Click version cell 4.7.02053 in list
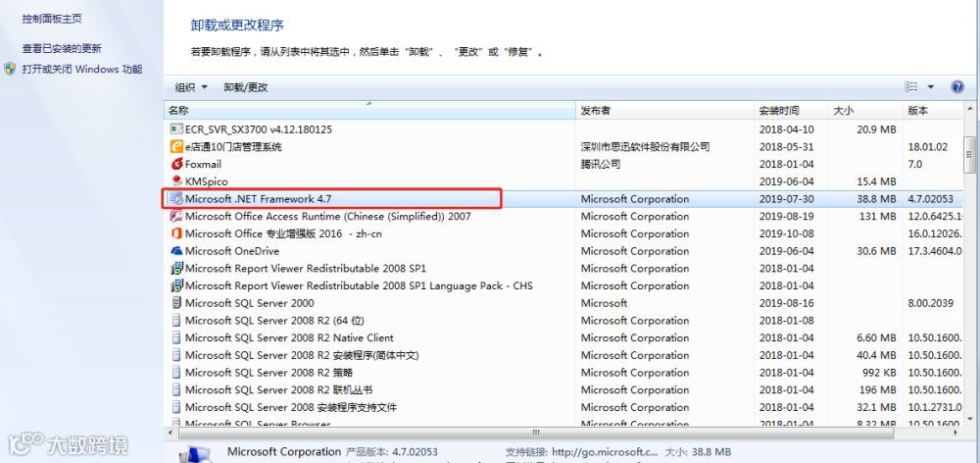This screenshot has height=463, width=980. (x=931, y=199)
